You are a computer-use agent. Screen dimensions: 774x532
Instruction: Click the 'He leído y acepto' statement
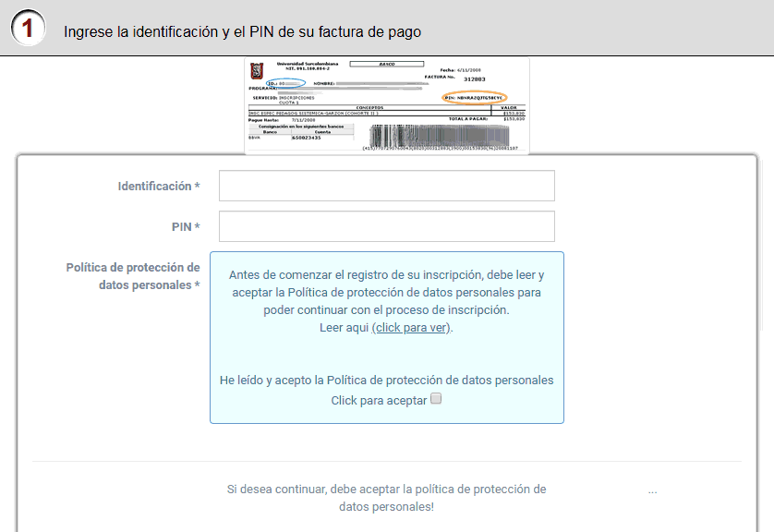[x=386, y=380]
